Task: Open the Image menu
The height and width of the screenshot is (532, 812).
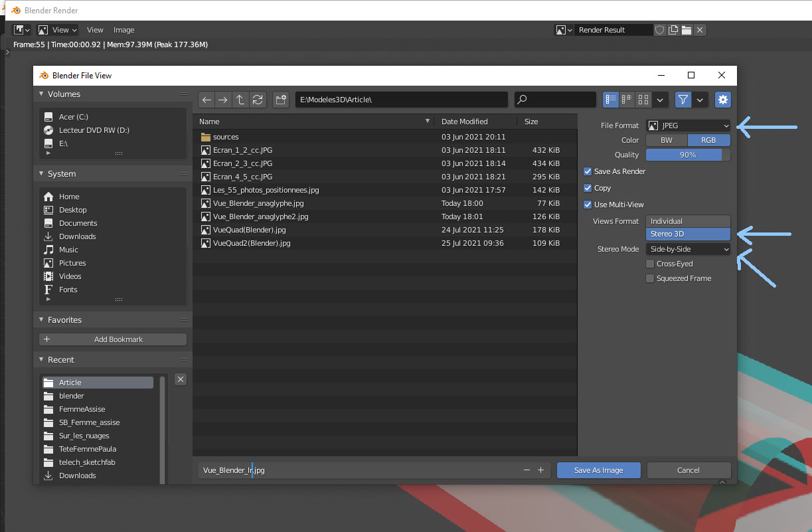Action: click(123, 30)
